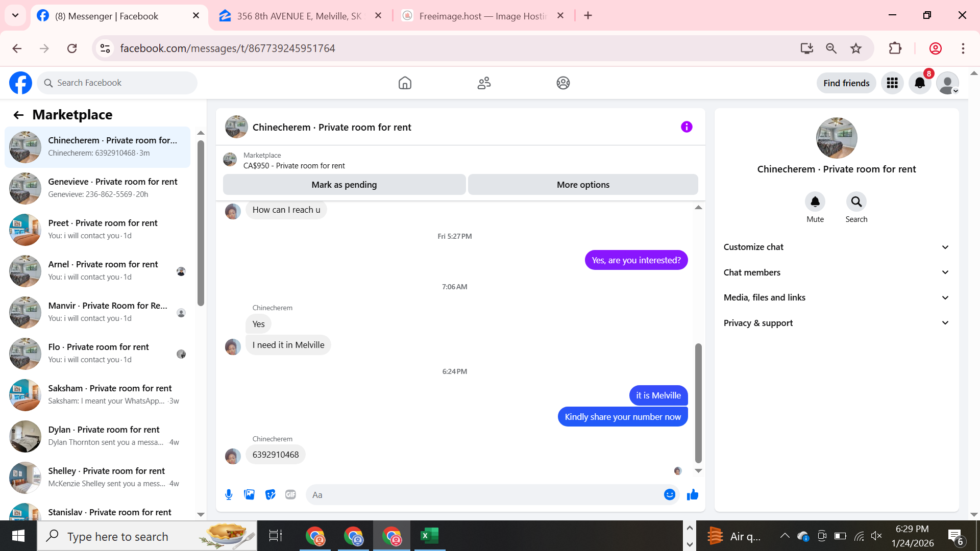This screenshot has height=551, width=980.
Task: Click the voice clip microphone icon
Action: pos(229,494)
